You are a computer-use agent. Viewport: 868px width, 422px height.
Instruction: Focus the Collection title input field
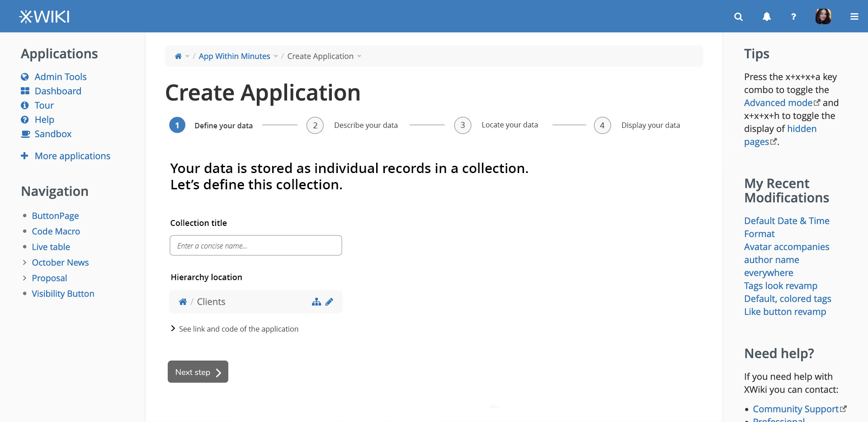255,245
